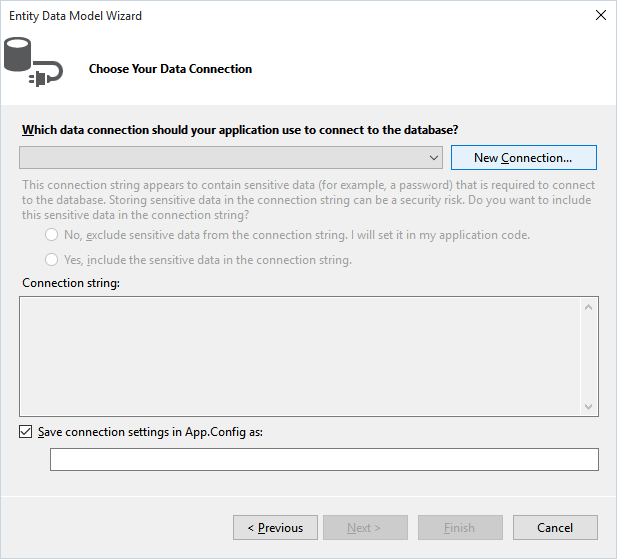Open the data connection dropdown
Screen dimensions: 617x559
pos(231,158)
